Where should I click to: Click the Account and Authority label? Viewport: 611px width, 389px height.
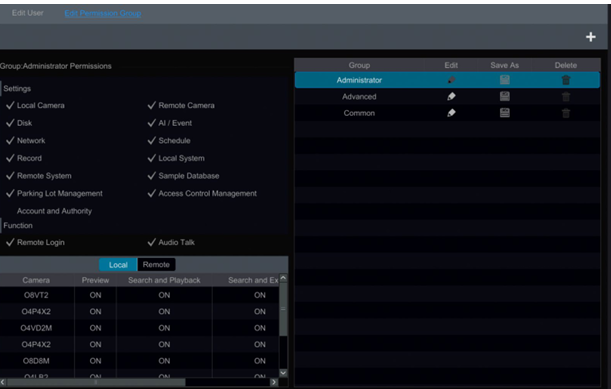tap(54, 211)
